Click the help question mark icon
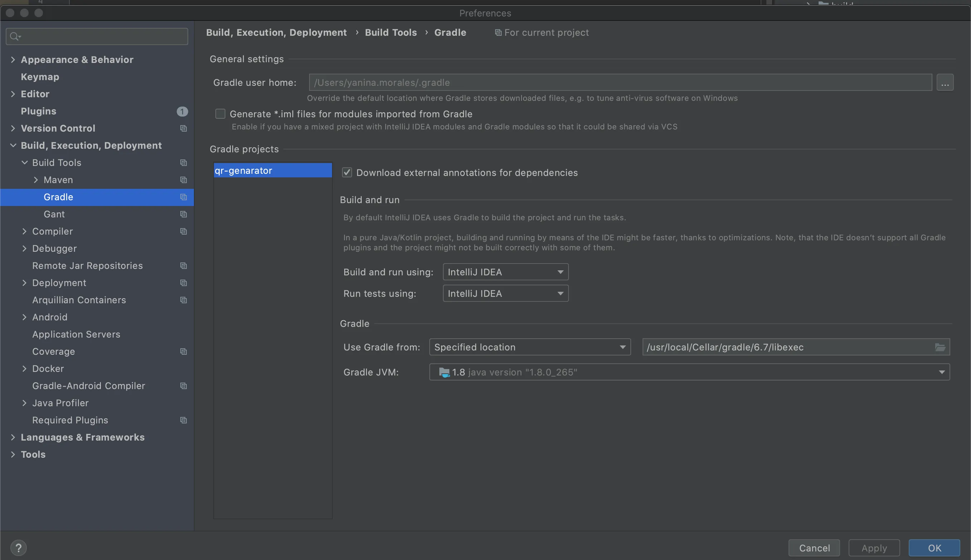 pyautogui.click(x=19, y=547)
